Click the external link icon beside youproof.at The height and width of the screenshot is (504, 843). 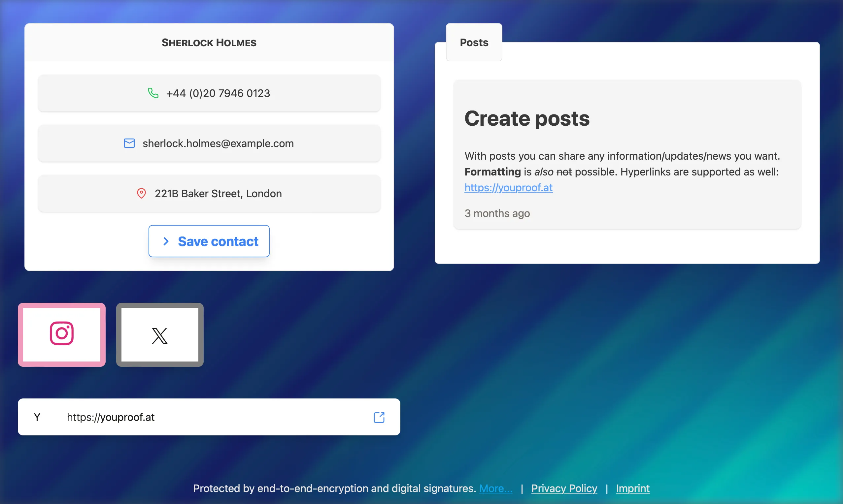pyautogui.click(x=379, y=417)
